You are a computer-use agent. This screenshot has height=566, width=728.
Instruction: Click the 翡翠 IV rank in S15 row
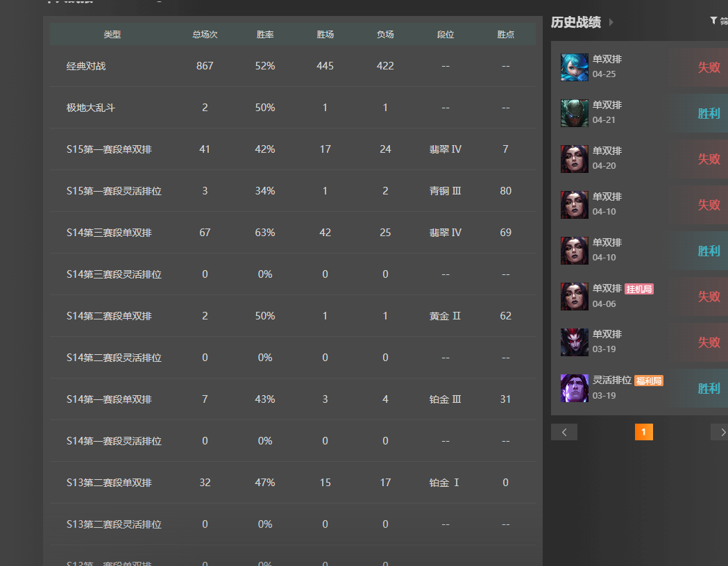pyautogui.click(x=446, y=149)
